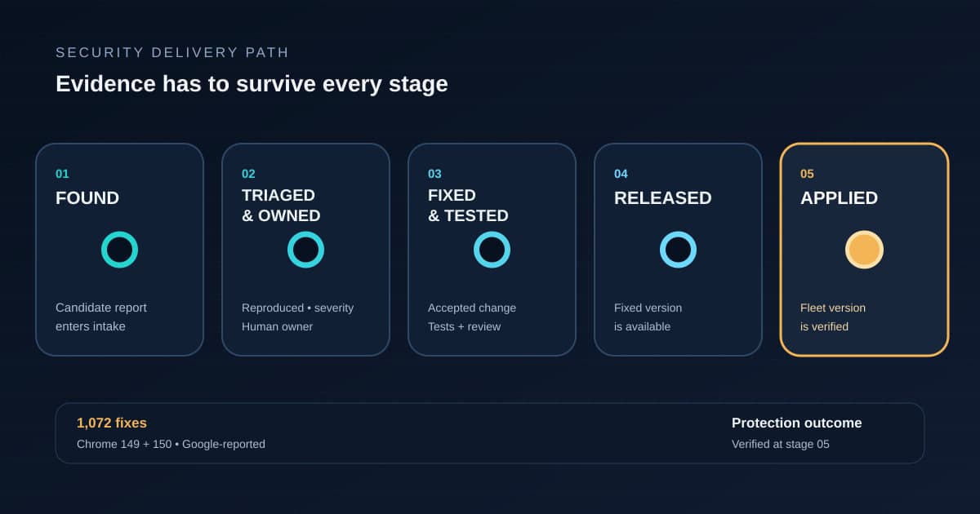This screenshot has height=514, width=980.
Task: Click the Protection outcome label
Action: [796, 423]
